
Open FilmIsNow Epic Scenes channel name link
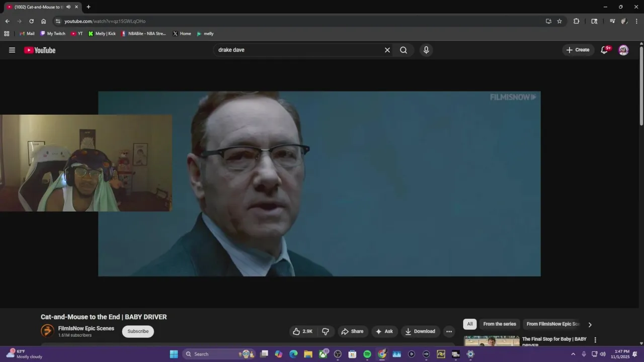pyautogui.click(x=86, y=328)
